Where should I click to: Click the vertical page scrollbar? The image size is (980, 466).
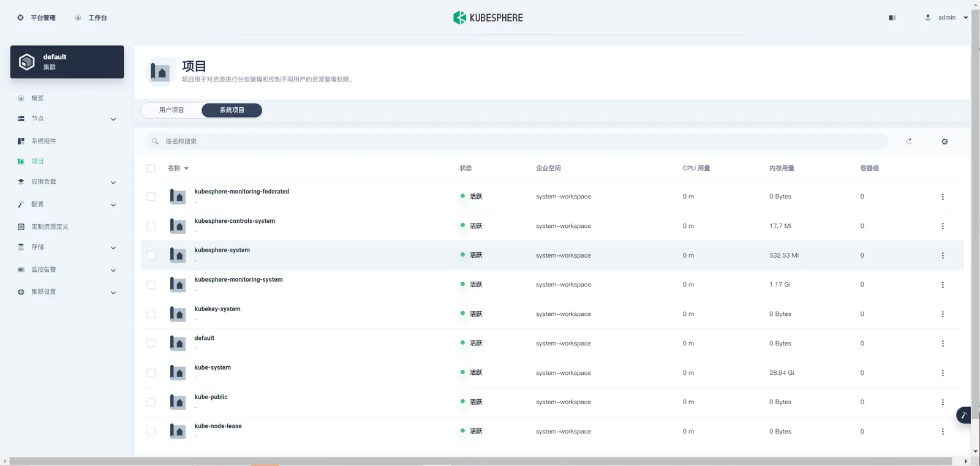975,214
